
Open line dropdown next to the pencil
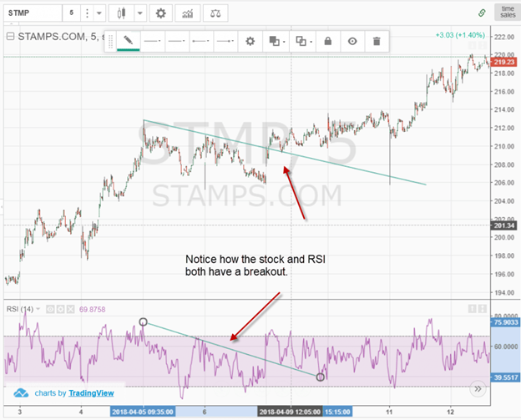pyautogui.click(x=153, y=41)
